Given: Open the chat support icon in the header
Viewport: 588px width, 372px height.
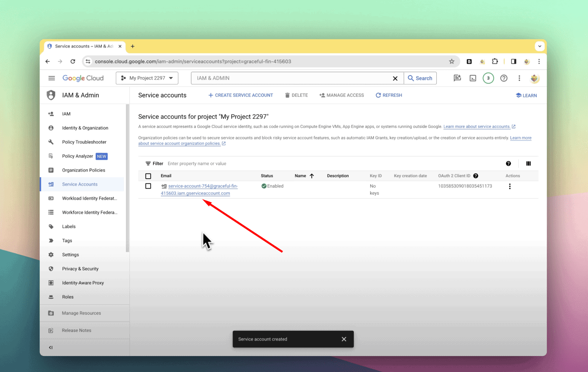Looking at the screenshot, I should (x=457, y=78).
